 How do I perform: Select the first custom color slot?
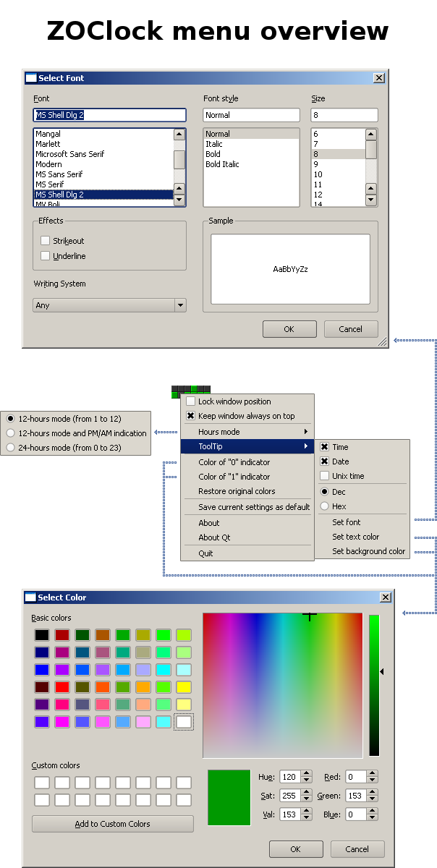[x=42, y=783]
